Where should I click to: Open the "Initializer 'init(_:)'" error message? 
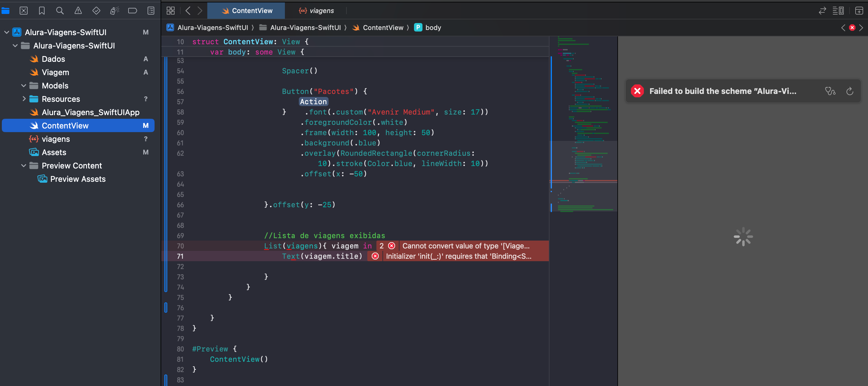tap(459, 256)
